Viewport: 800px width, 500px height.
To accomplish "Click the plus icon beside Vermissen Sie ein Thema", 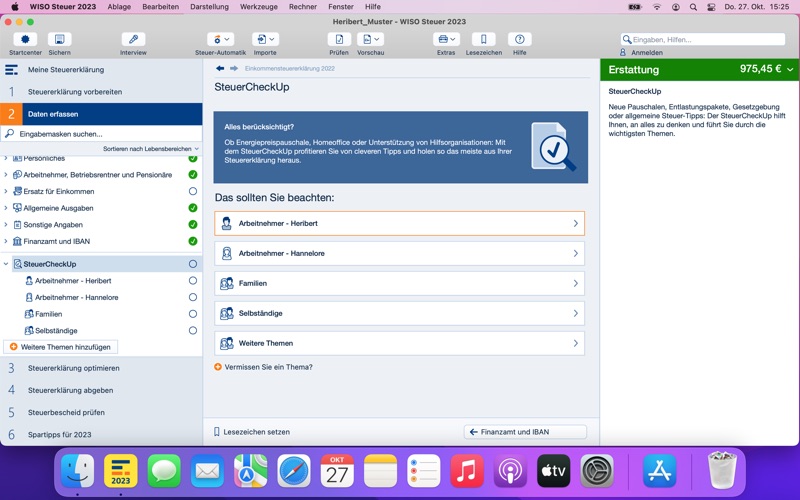I will tap(218, 367).
